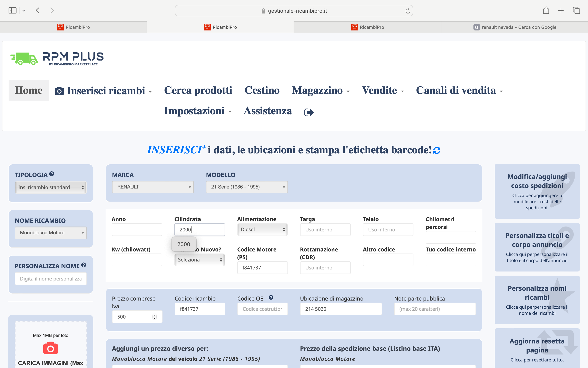Click the Anno input field

point(137,230)
